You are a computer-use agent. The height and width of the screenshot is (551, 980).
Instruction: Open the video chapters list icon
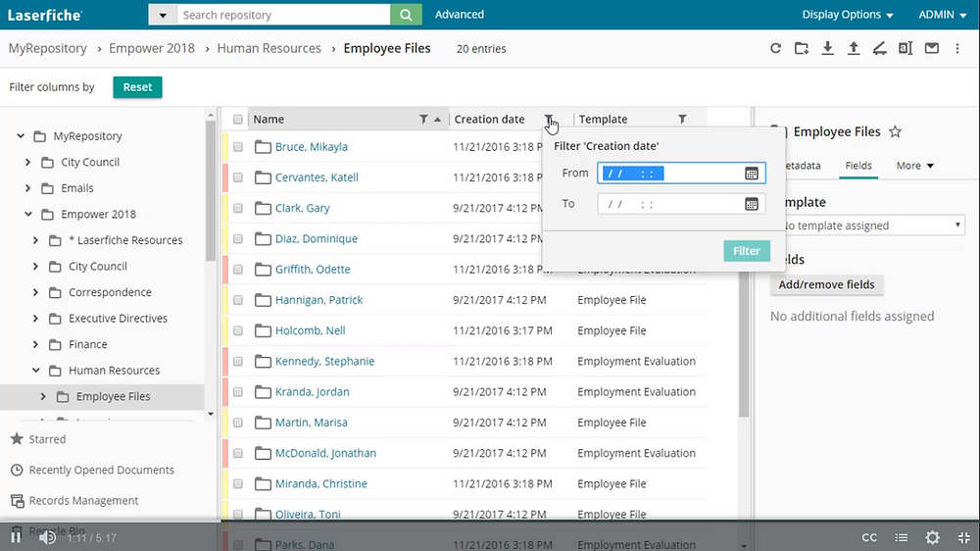[902, 537]
